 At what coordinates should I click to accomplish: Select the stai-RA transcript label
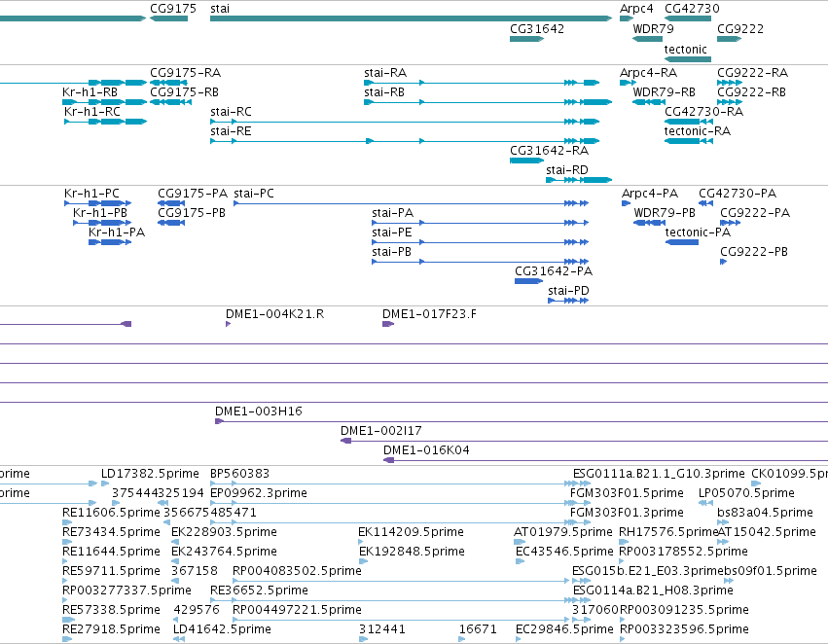click(385, 73)
